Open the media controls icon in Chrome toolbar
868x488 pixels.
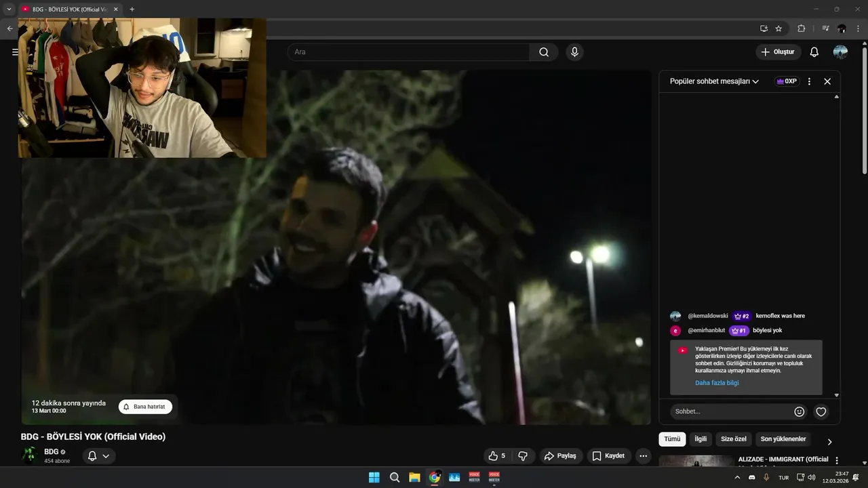coord(825,28)
